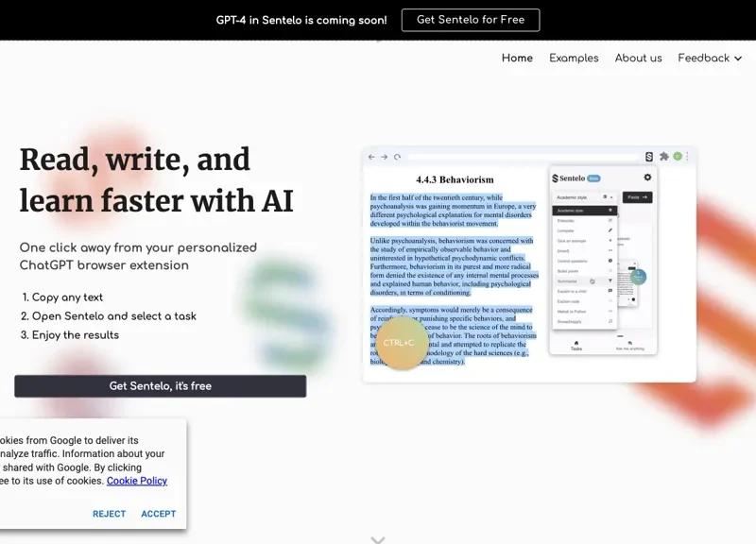Viewport: 756px width, 544px height.
Task: Click the 4.4.3 Behaviorism heading in the demo
Action: point(455,179)
